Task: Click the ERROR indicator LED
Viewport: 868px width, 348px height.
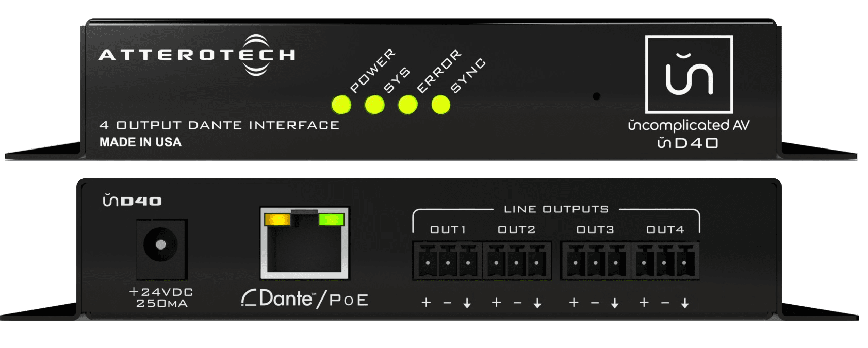Action: pyautogui.click(x=407, y=105)
